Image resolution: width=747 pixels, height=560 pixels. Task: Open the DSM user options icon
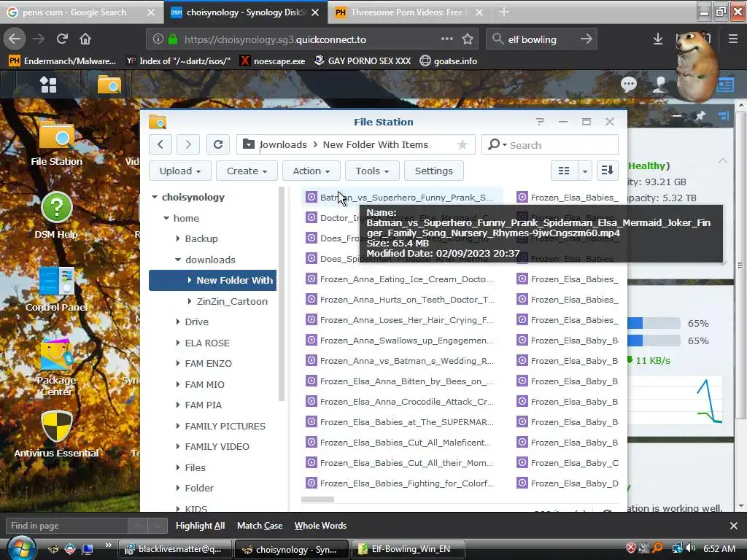click(660, 85)
